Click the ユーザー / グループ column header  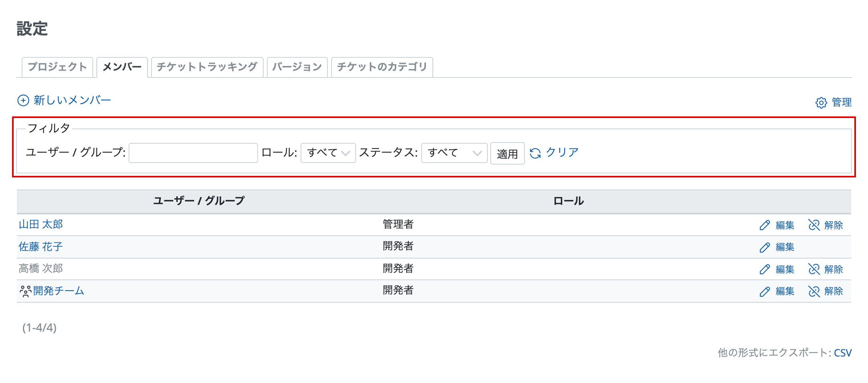coord(199,201)
